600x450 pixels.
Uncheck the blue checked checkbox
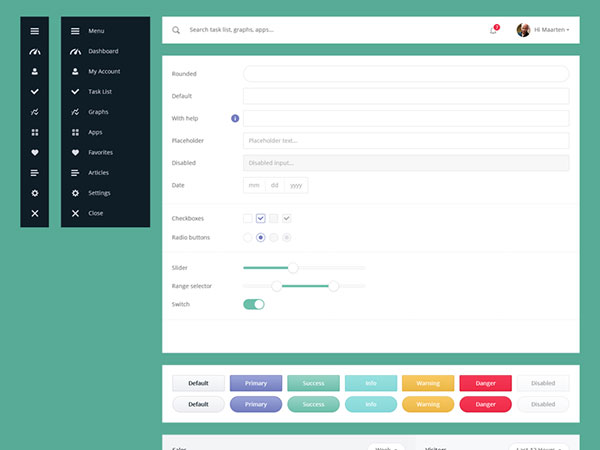[261, 218]
